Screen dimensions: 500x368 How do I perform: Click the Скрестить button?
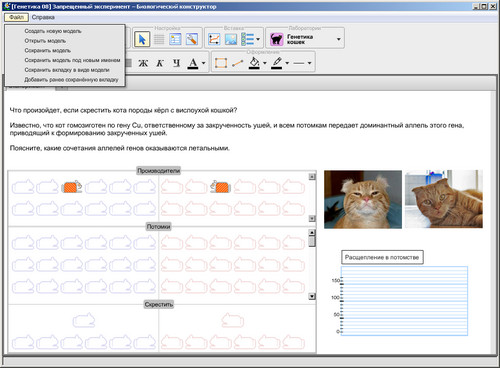pyautogui.click(x=159, y=304)
